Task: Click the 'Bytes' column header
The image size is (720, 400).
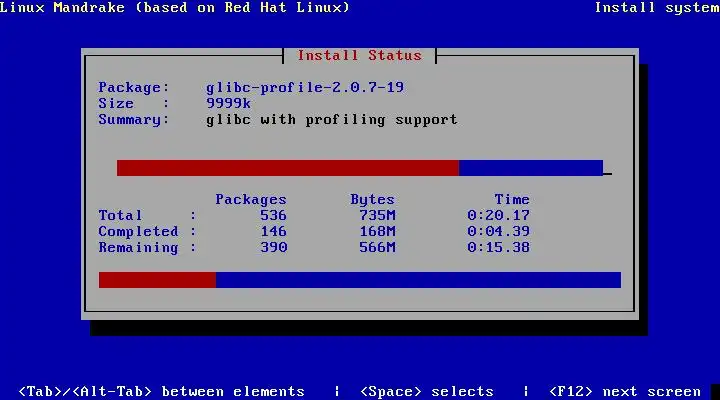Action: pyautogui.click(x=372, y=199)
